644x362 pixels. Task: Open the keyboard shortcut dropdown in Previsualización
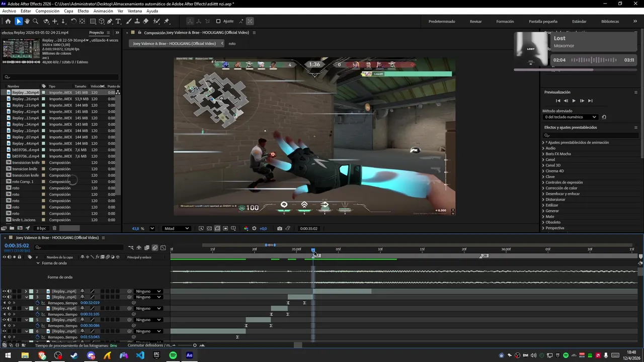pos(571,117)
